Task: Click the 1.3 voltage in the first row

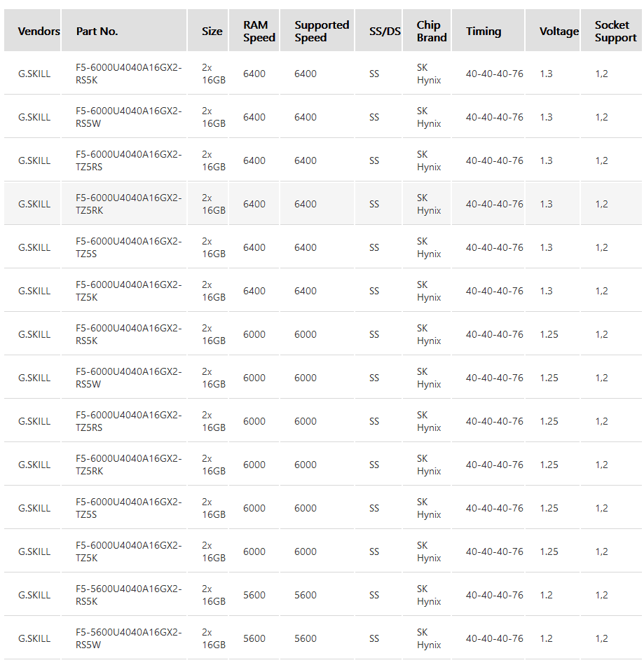Action: (x=546, y=74)
